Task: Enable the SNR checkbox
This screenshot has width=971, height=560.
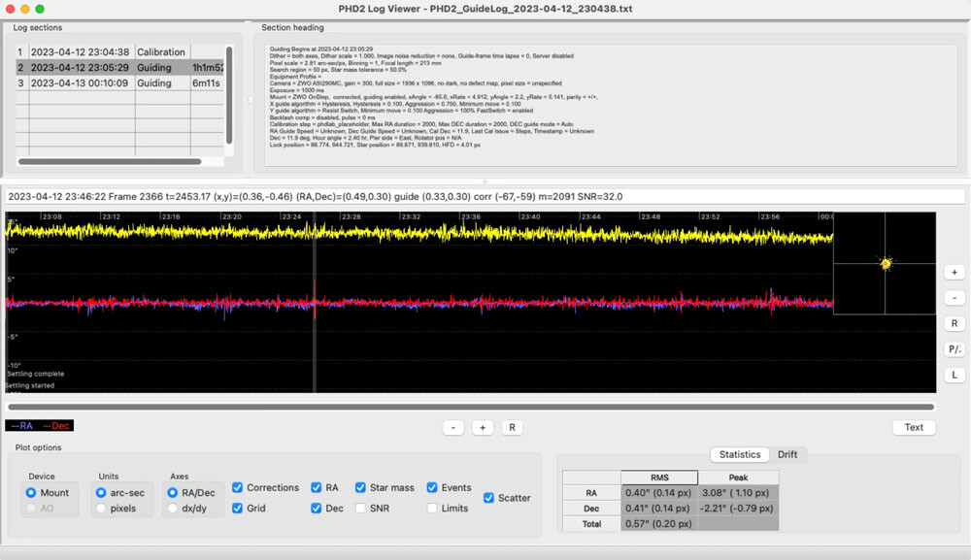Action: click(361, 508)
